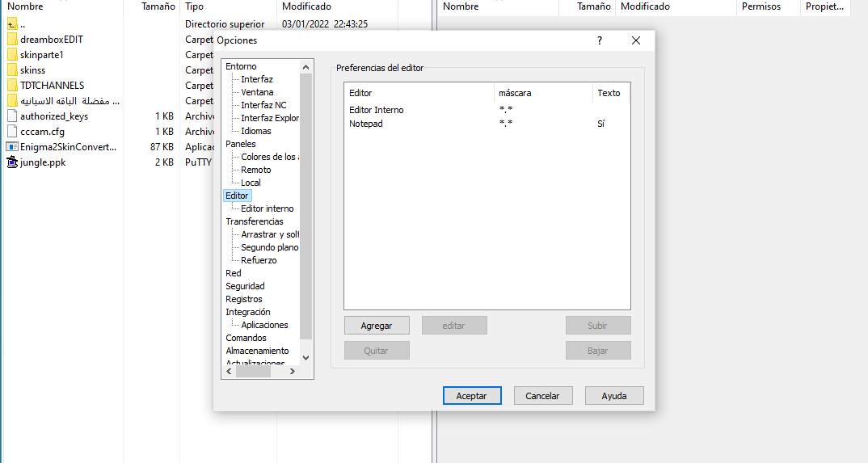Open the Editor interno tree node

click(267, 208)
